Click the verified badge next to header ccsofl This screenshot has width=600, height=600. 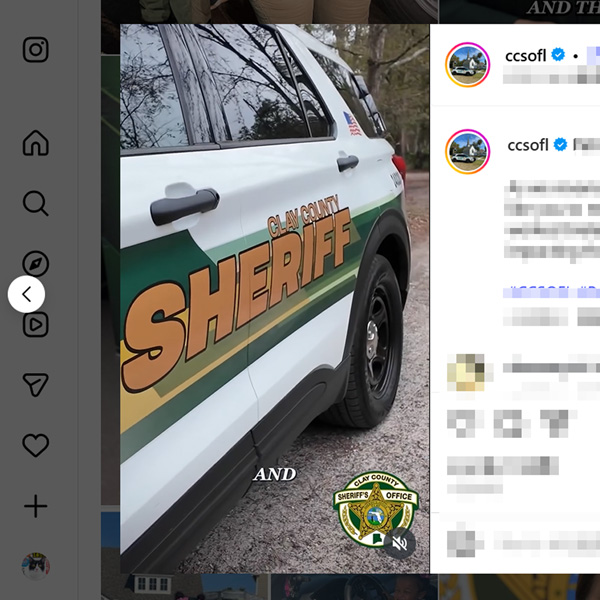(558, 55)
